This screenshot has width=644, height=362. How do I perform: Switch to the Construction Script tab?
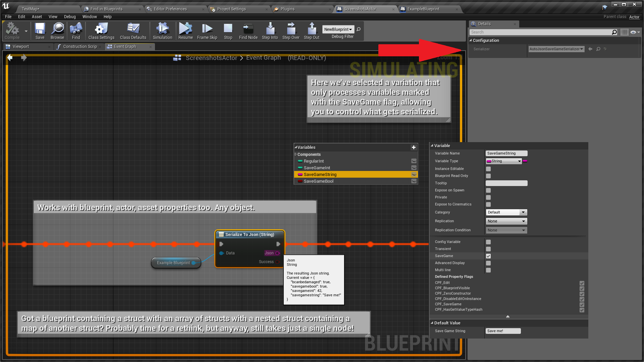click(x=79, y=47)
